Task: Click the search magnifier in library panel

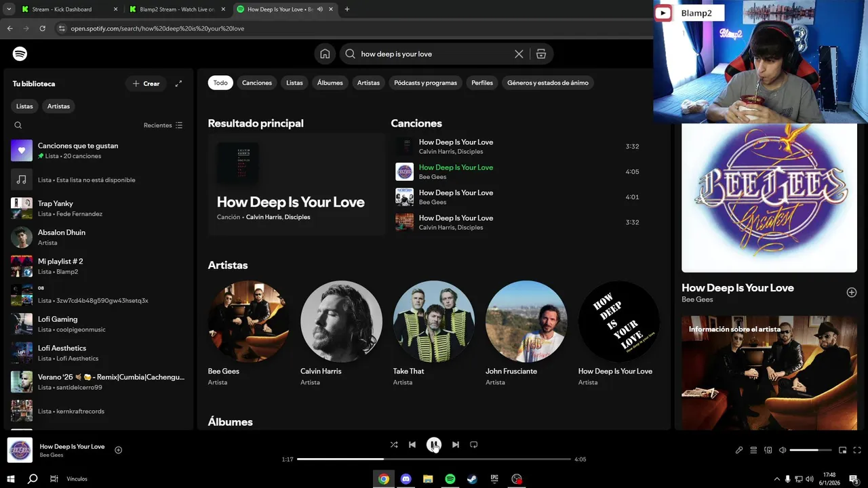Action: [x=18, y=125]
